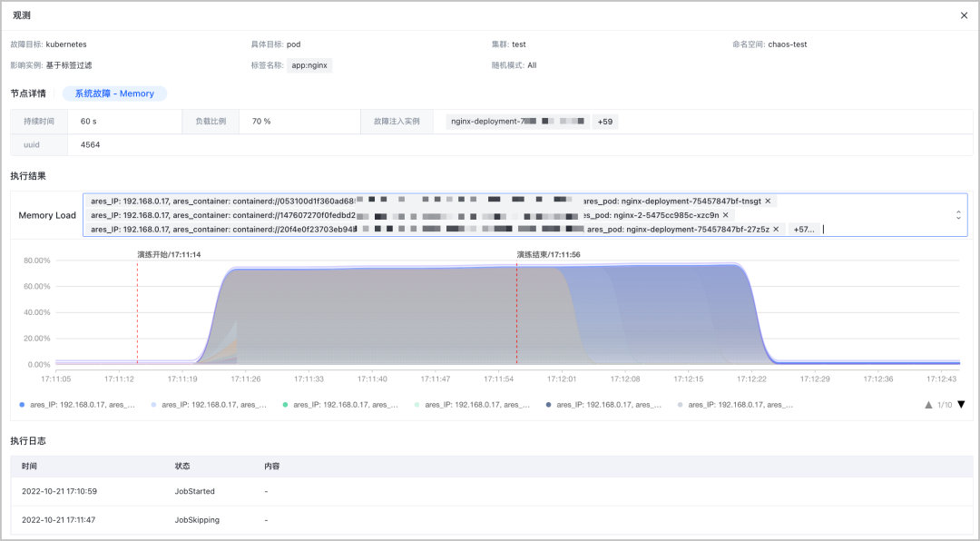The width and height of the screenshot is (980, 541).
Task: Focus the Memory Load series input field
Action: pyautogui.click(x=525, y=215)
